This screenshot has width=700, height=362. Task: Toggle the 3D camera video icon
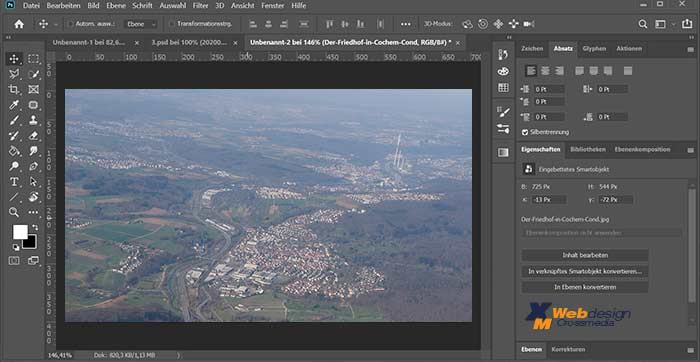coord(529,24)
